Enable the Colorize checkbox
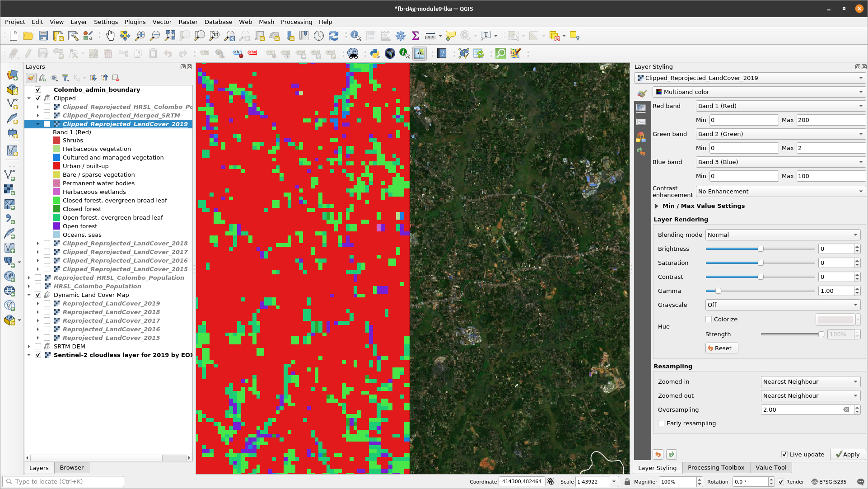 709,320
